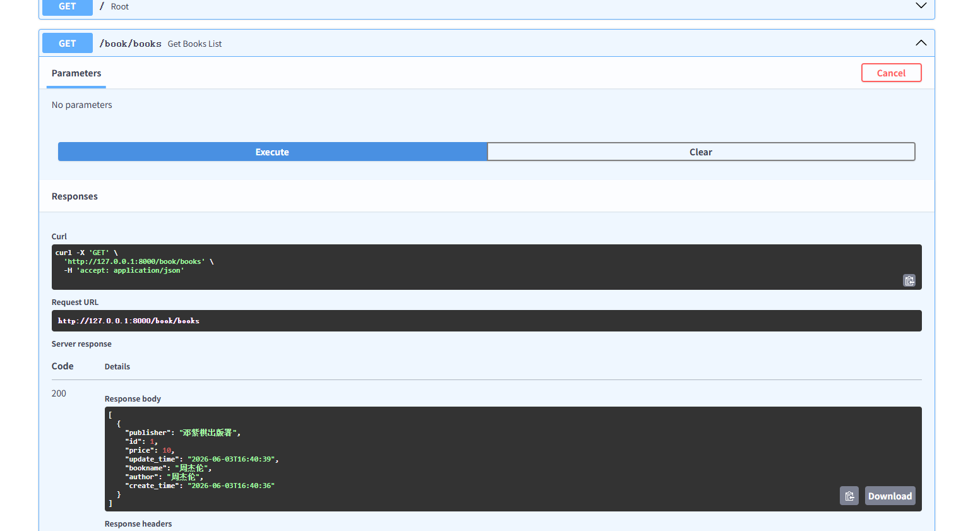Copy the curl command to clipboard
Screen dimensions: 980x531
pos(909,281)
